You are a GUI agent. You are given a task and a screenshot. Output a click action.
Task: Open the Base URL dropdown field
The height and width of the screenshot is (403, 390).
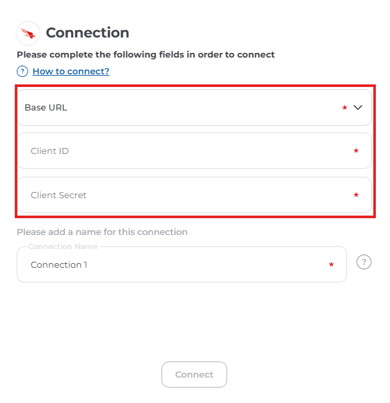[x=194, y=107]
